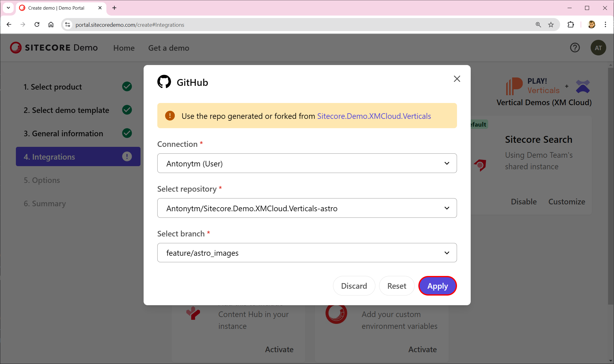Click the Sitecore Search logo icon

pyautogui.click(x=480, y=165)
